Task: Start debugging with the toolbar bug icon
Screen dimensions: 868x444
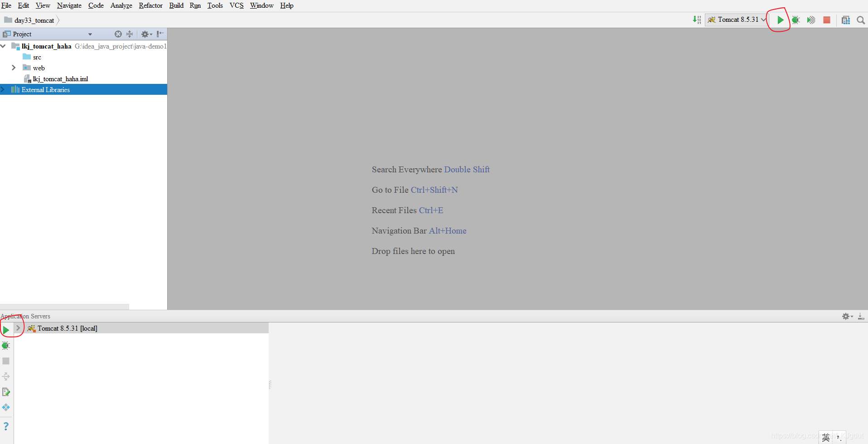Action: (x=796, y=20)
